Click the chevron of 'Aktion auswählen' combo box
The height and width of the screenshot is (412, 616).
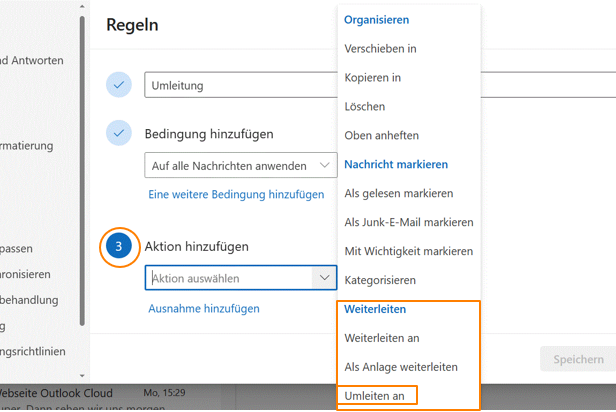[x=324, y=278]
